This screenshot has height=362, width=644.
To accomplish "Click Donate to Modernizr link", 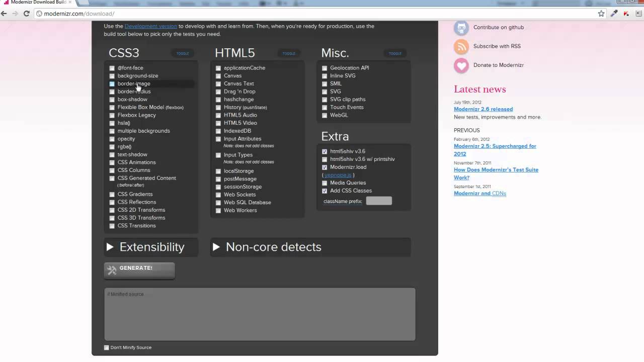I will (499, 65).
